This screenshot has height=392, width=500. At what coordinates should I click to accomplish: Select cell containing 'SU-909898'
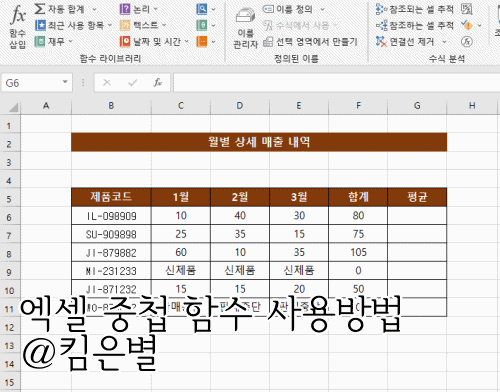(x=111, y=234)
